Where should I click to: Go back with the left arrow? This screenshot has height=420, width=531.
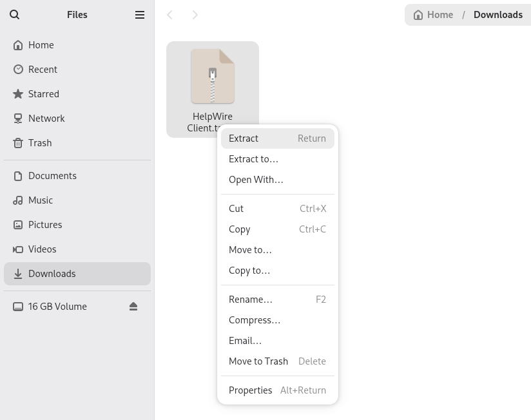click(x=169, y=15)
